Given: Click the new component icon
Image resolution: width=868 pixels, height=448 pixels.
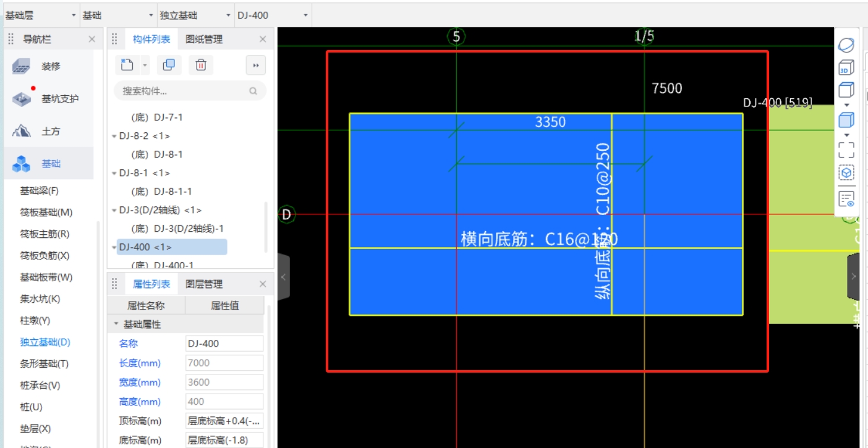Looking at the screenshot, I should [127, 65].
